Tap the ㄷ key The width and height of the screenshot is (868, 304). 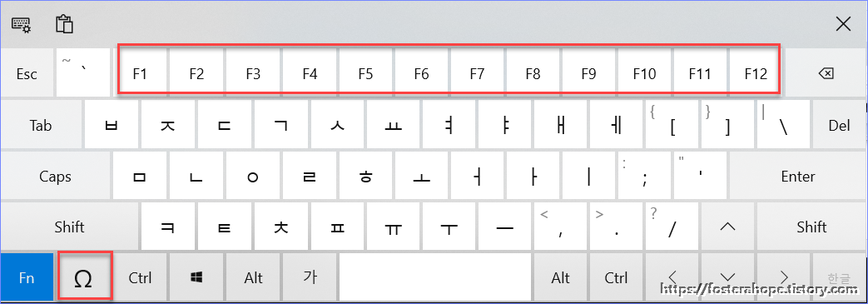[x=224, y=126]
